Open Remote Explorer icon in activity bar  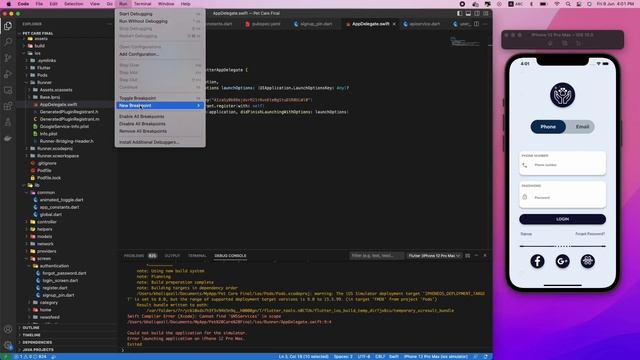[x=8, y=90]
